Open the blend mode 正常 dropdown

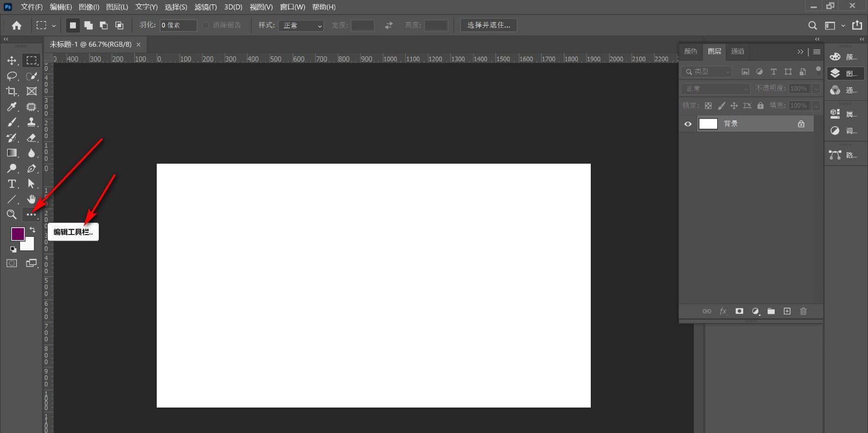[716, 88]
